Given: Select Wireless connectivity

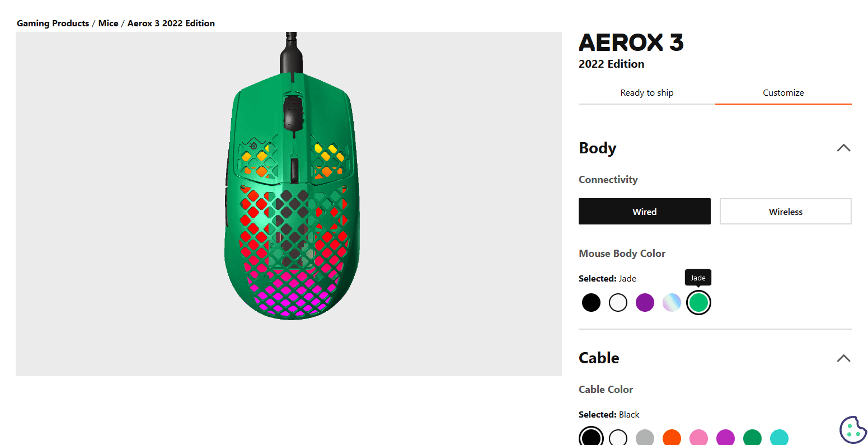Looking at the screenshot, I should pos(785,211).
